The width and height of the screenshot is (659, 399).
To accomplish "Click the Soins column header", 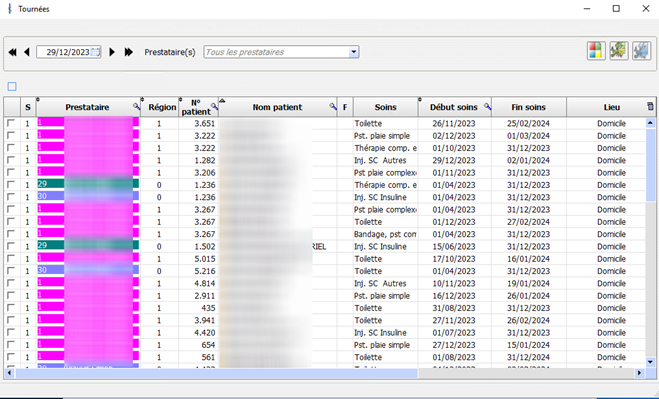I will pos(385,107).
